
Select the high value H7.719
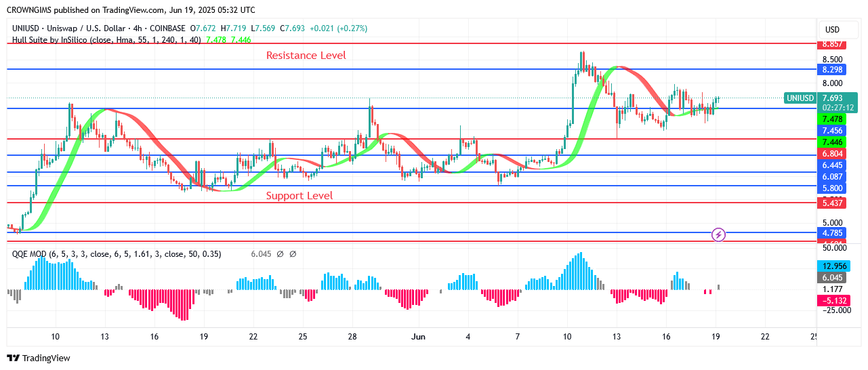tap(234, 28)
